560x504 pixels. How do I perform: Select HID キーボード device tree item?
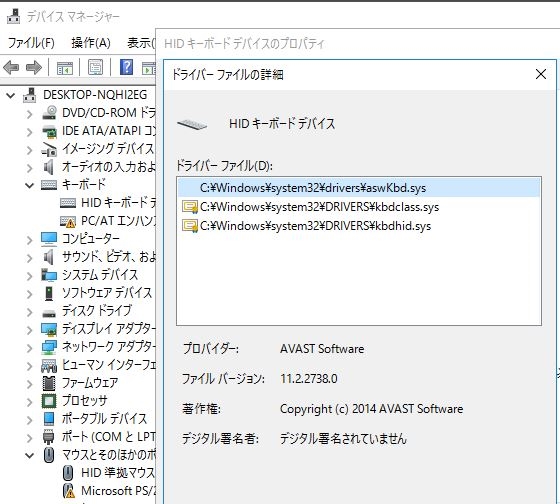[x=118, y=203]
